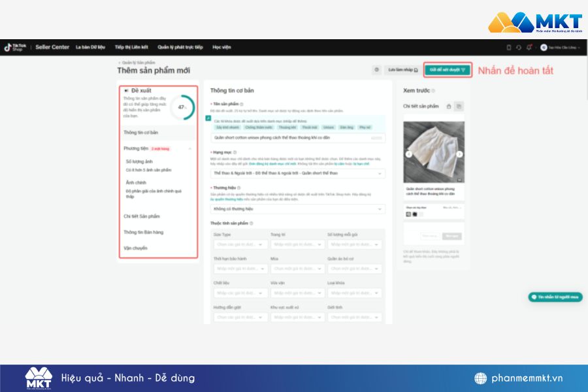Image resolution: width=588 pixels, height=392 pixels.
Task: Show previous image in product preview
Action: click(x=409, y=154)
